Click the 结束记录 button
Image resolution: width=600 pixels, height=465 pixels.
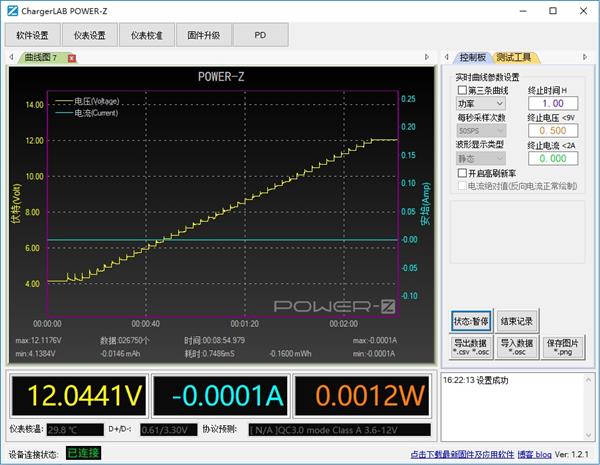[517, 321]
